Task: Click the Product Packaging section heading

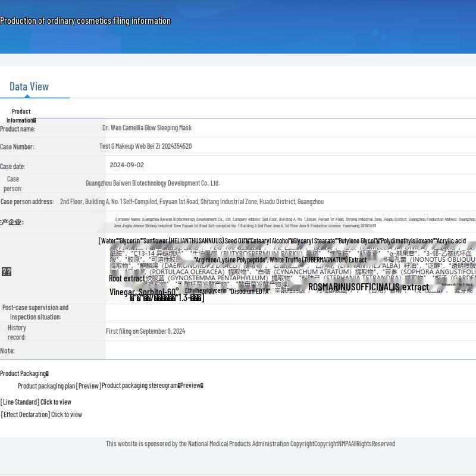Action: pos(24,374)
